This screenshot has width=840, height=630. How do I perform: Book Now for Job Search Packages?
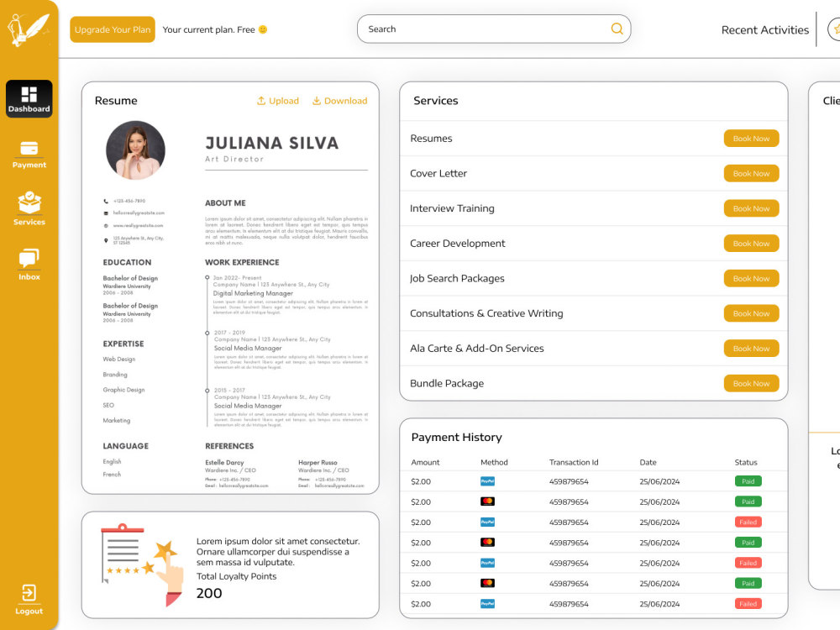pyautogui.click(x=751, y=279)
